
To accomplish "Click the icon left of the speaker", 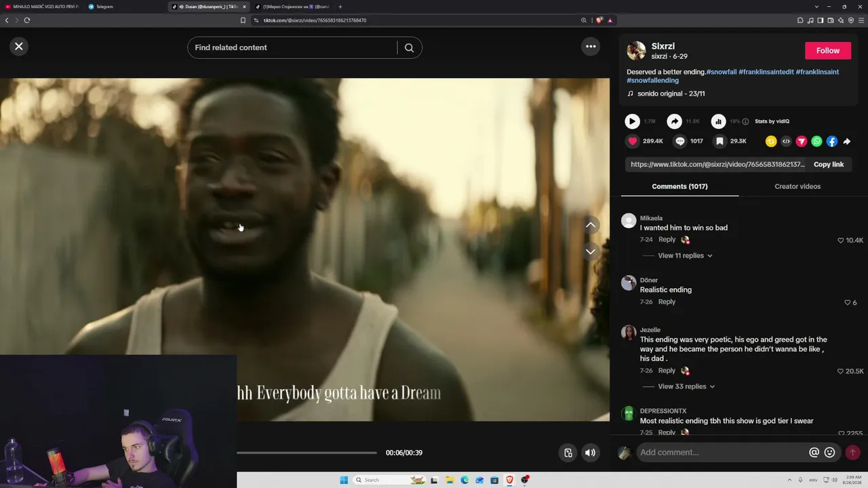I will tap(568, 453).
